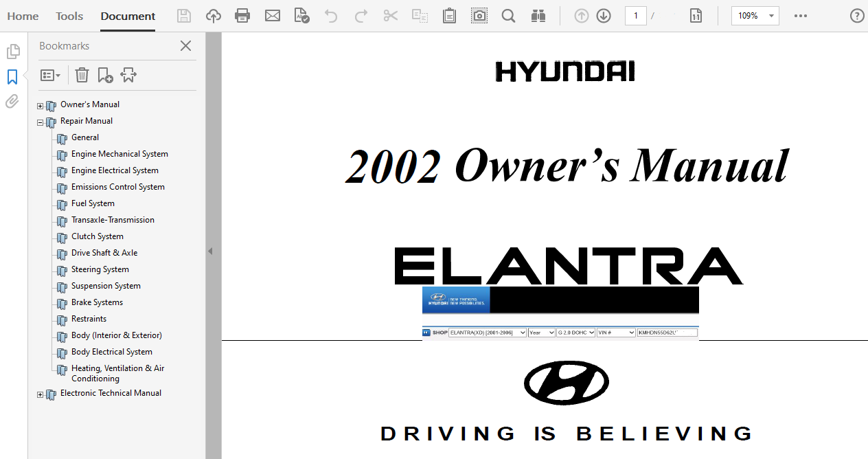868x459 pixels.
Task: Close the Bookmarks panel
Action: coord(185,45)
